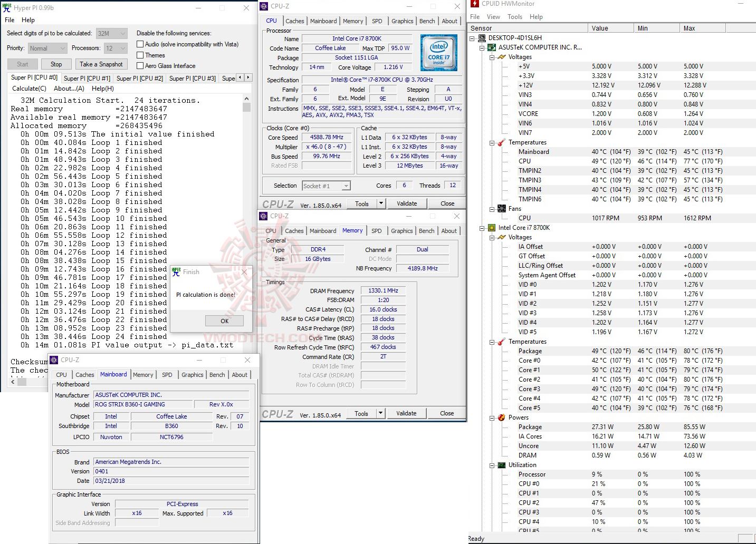
Task: Click the title icon of the Finish dialog
Action: pos(176,271)
